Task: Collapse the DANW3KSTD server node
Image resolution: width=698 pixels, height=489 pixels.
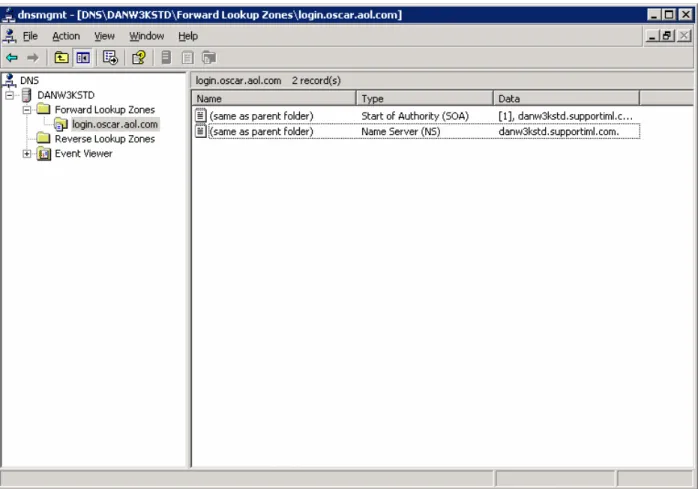Action: [9, 95]
